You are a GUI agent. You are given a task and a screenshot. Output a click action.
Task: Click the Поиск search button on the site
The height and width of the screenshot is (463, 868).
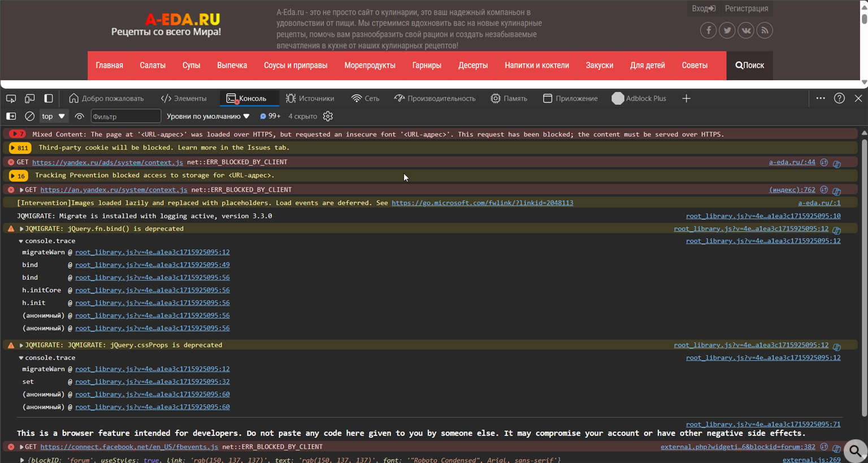click(x=749, y=66)
